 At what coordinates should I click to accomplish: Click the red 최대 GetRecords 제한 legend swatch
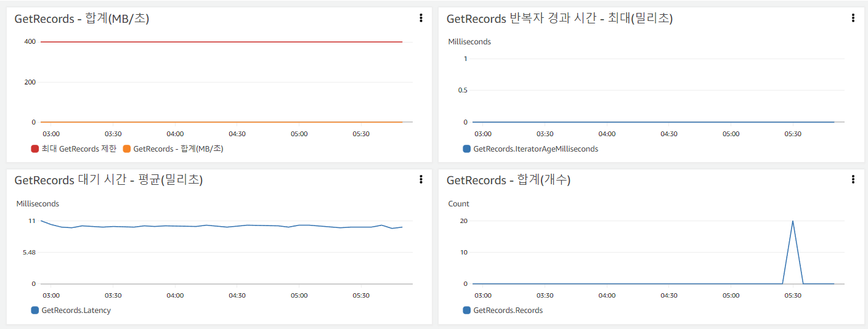[x=35, y=148]
